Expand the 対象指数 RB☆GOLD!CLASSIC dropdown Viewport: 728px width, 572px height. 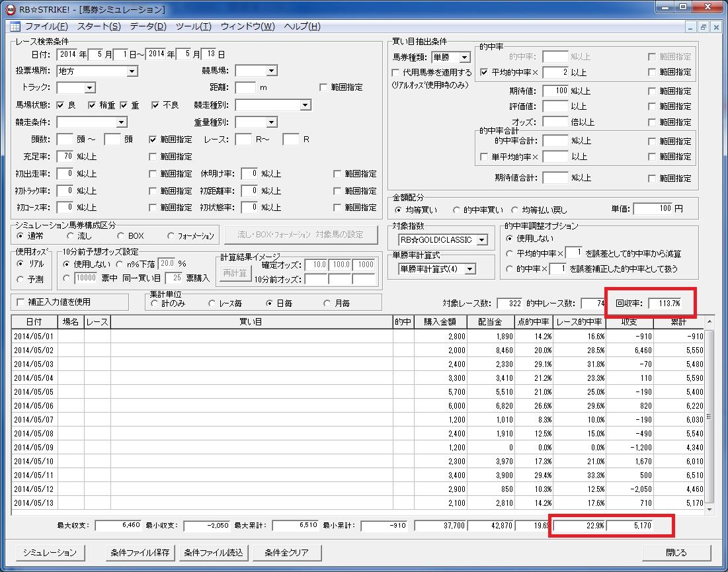tap(483, 240)
